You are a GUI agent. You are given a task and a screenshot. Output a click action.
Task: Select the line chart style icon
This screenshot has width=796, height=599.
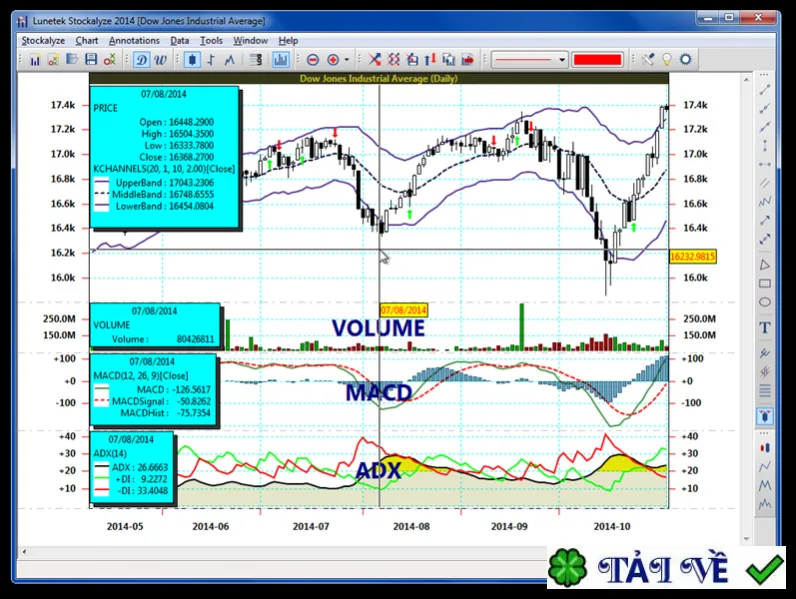point(230,60)
